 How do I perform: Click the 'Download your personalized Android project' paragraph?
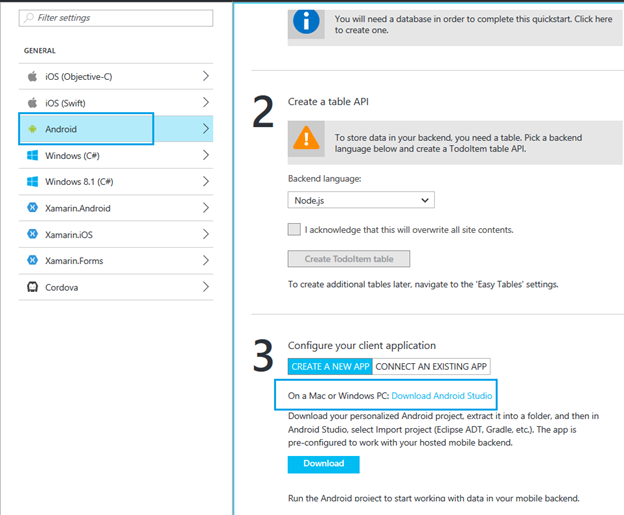coord(443,429)
